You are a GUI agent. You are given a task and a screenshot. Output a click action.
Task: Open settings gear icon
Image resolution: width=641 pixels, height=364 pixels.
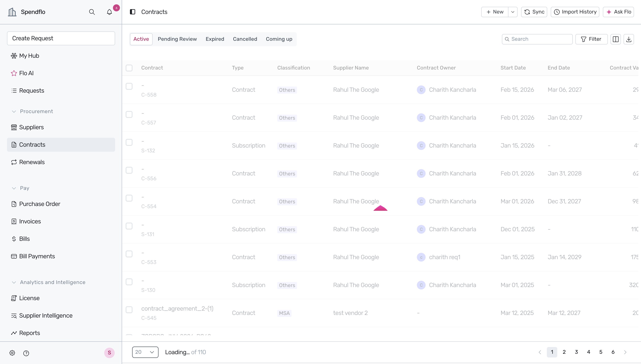12,353
